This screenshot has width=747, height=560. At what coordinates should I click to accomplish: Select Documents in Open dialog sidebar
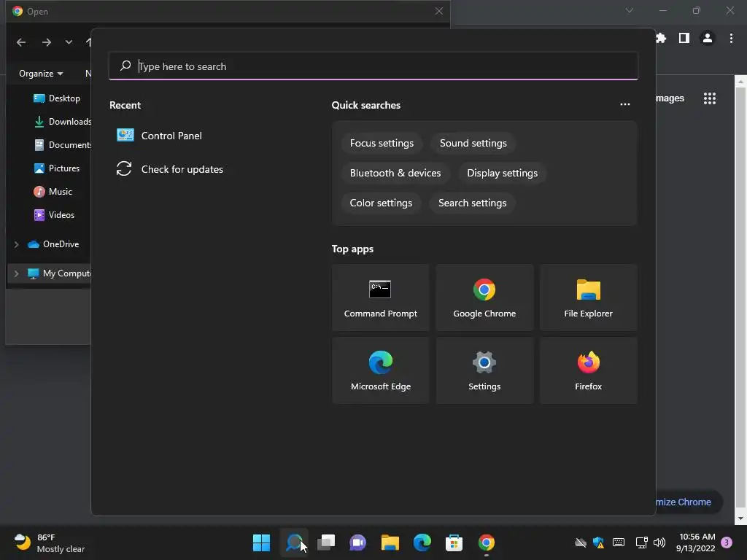point(61,145)
